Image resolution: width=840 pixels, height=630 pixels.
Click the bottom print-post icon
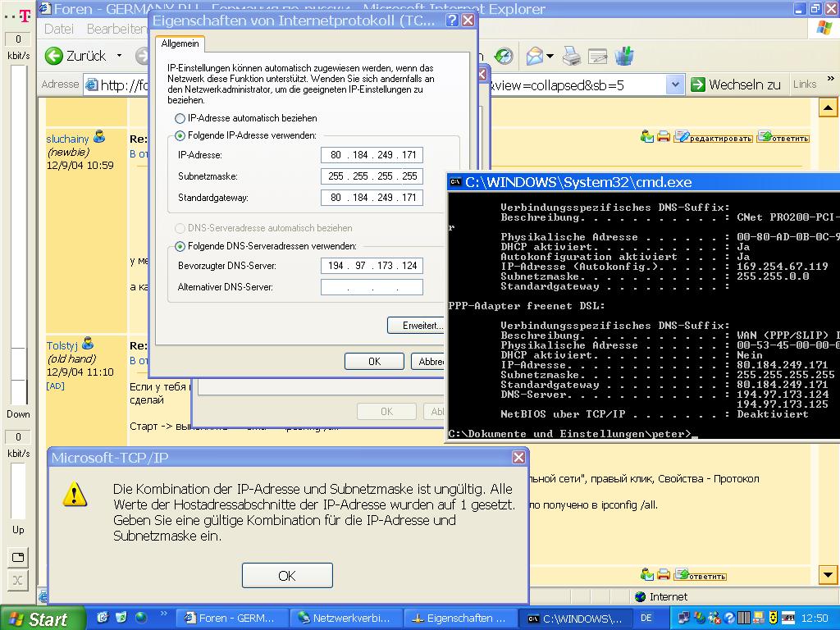coord(664,574)
